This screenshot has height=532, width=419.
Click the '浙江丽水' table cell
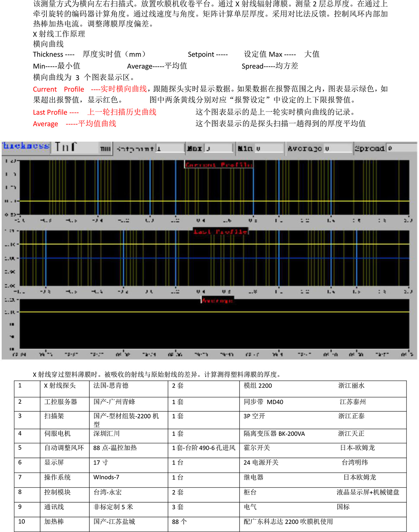[x=351, y=386]
